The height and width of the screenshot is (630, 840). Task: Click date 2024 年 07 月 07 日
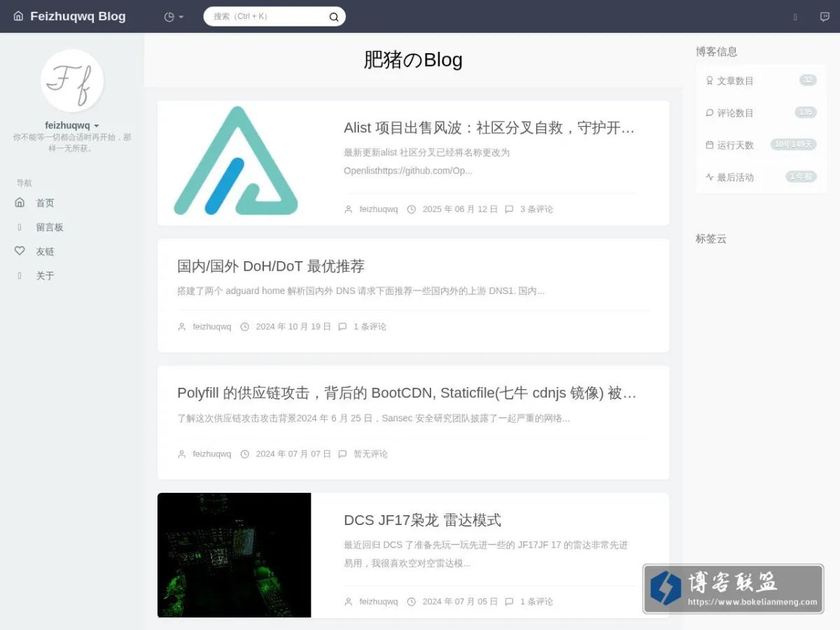pyautogui.click(x=293, y=454)
